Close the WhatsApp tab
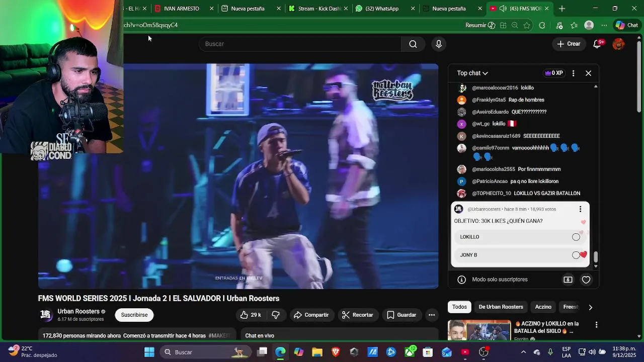The width and height of the screenshot is (644, 362). [x=413, y=9]
